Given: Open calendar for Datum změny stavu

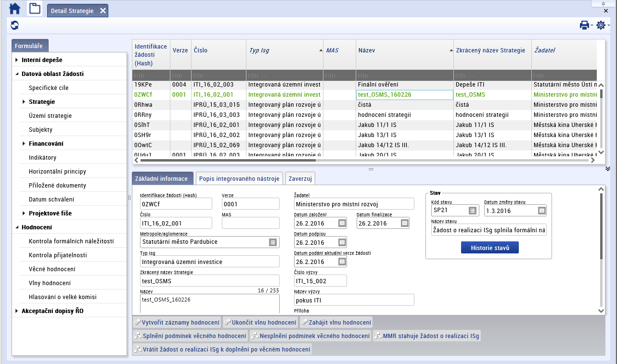Looking at the screenshot, I should tap(542, 211).
